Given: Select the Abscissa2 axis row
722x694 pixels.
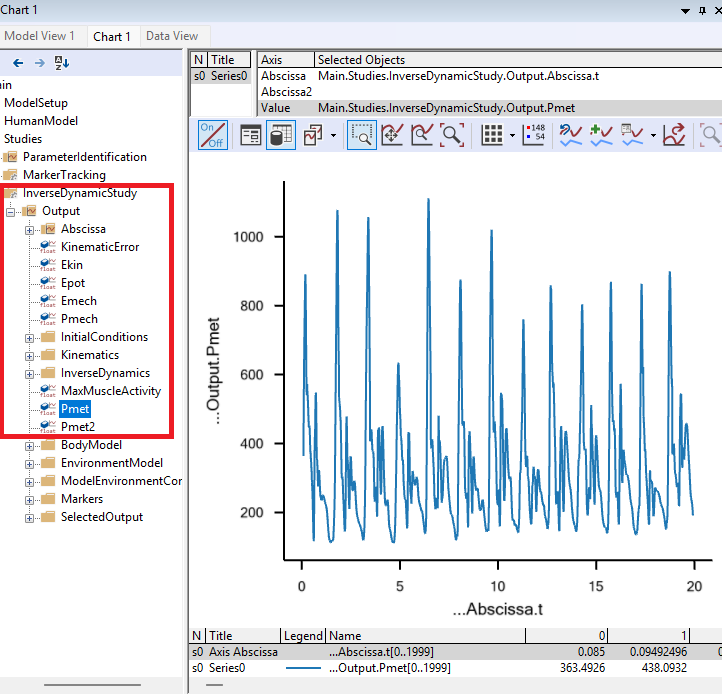Looking at the screenshot, I should 286,91.
